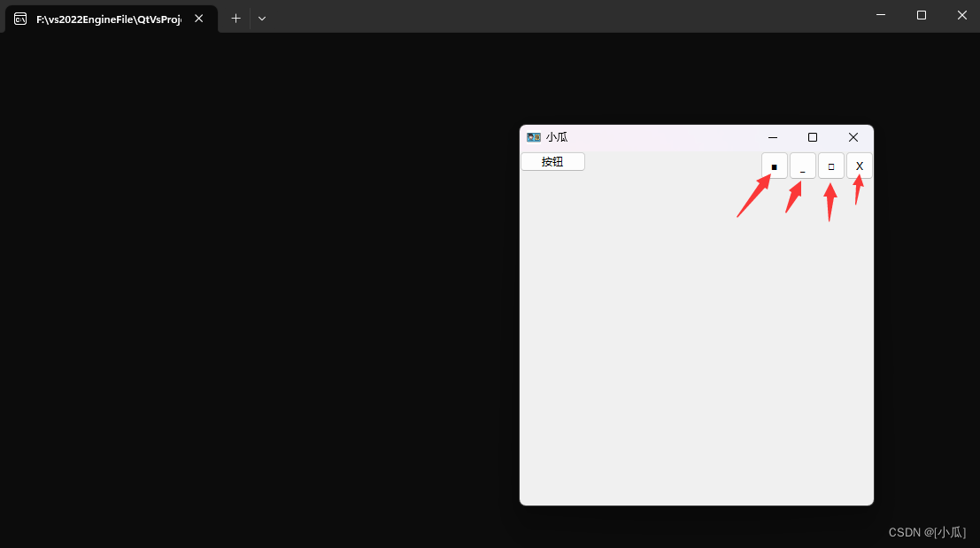Maximize the terminal window
Screen dimensions: 980x548
click(x=922, y=15)
